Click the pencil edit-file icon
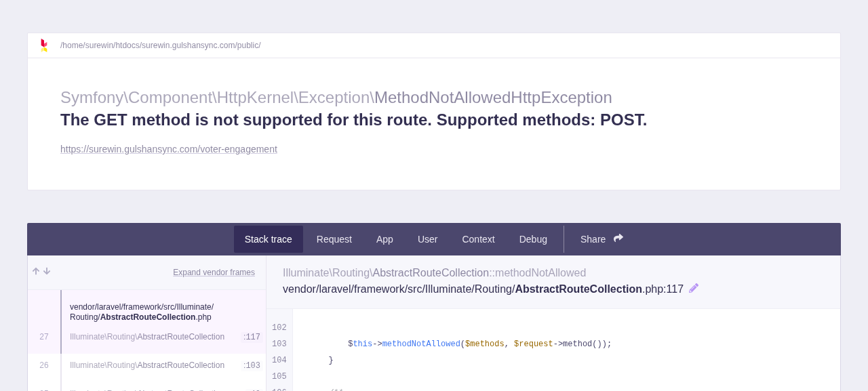This screenshot has height=391, width=868. 694,288
